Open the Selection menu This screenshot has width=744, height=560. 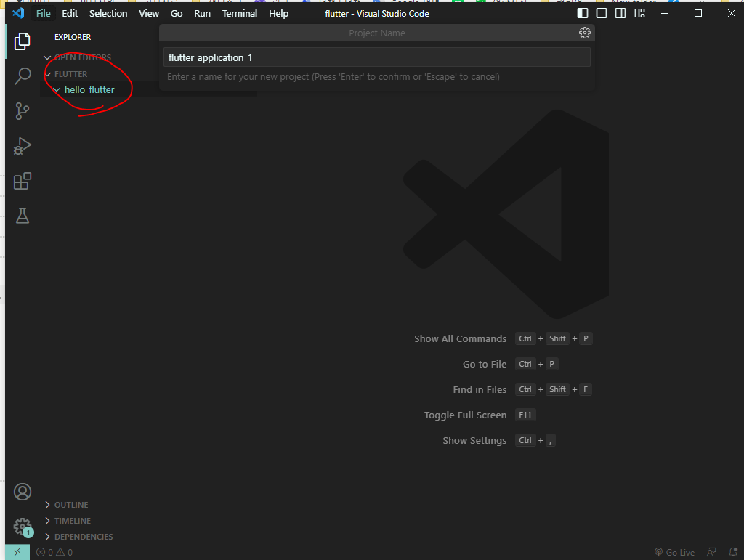[108, 13]
